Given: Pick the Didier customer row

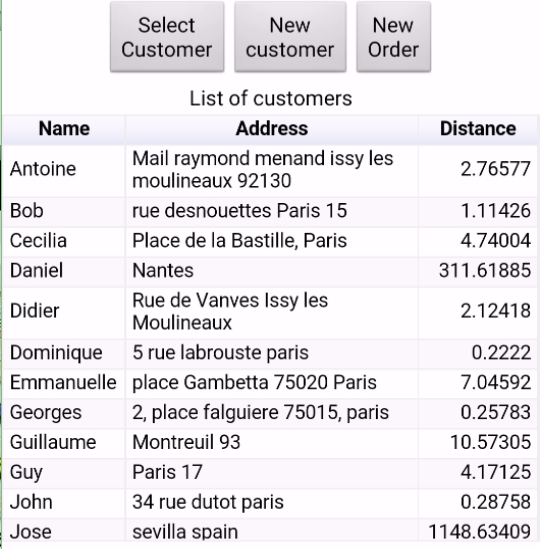Looking at the screenshot, I should coord(270,313).
